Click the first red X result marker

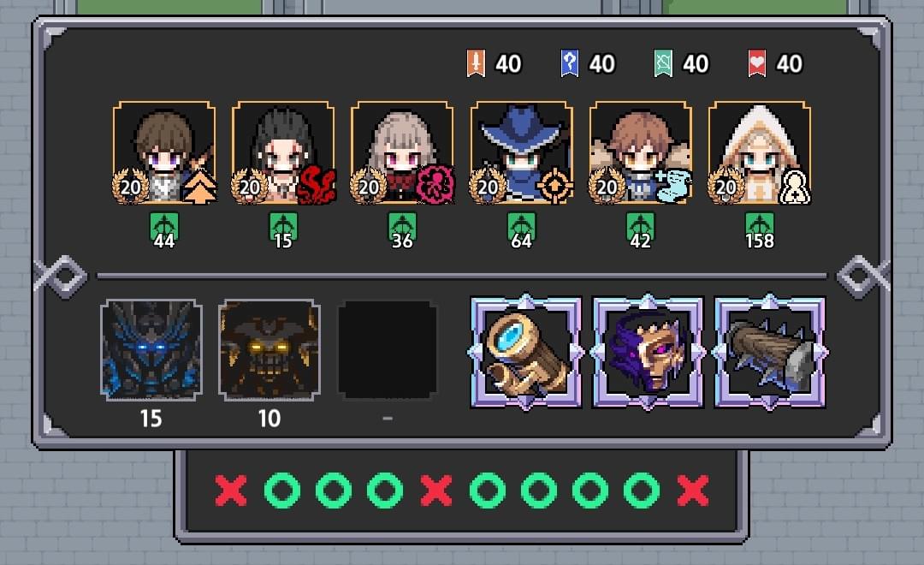point(231,491)
